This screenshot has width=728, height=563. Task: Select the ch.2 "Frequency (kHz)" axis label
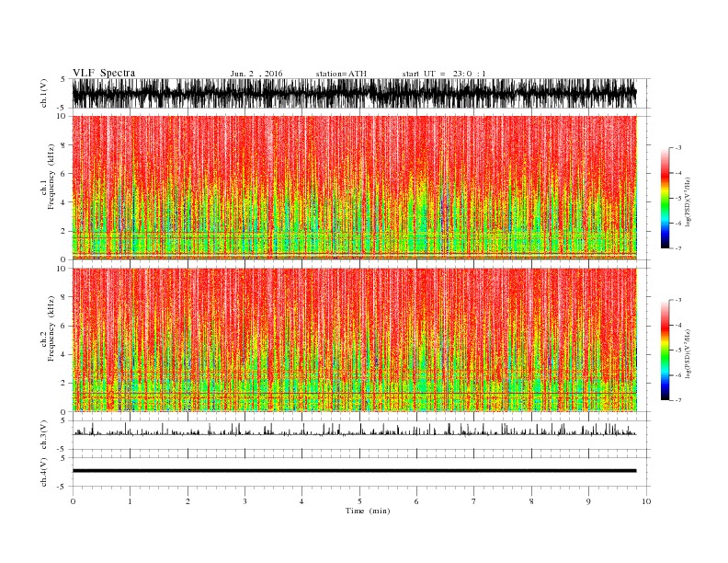pos(51,328)
